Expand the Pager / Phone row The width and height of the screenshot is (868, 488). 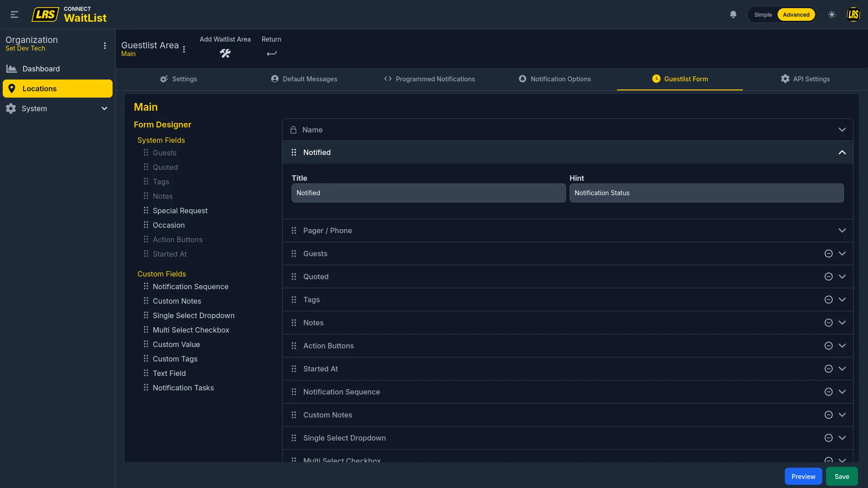(x=842, y=230)
